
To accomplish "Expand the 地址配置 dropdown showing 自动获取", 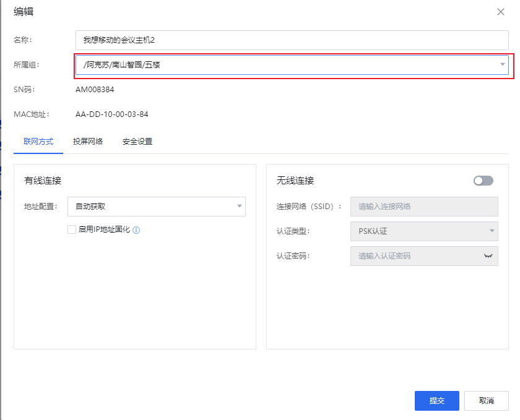I will click(157, 207).
